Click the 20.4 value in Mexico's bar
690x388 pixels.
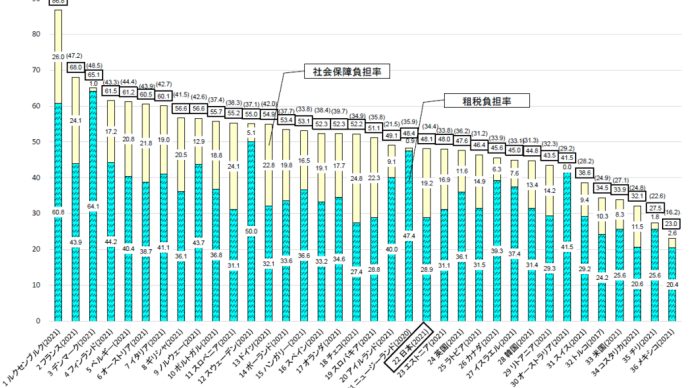[672, 285]
